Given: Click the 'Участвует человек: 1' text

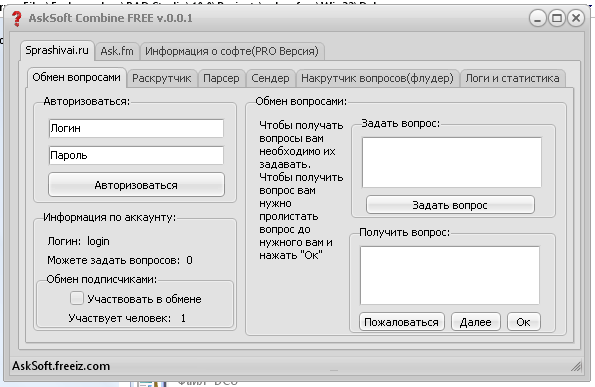Looking at the screenshot, I should pyautogui.click(x=127, y=318).
